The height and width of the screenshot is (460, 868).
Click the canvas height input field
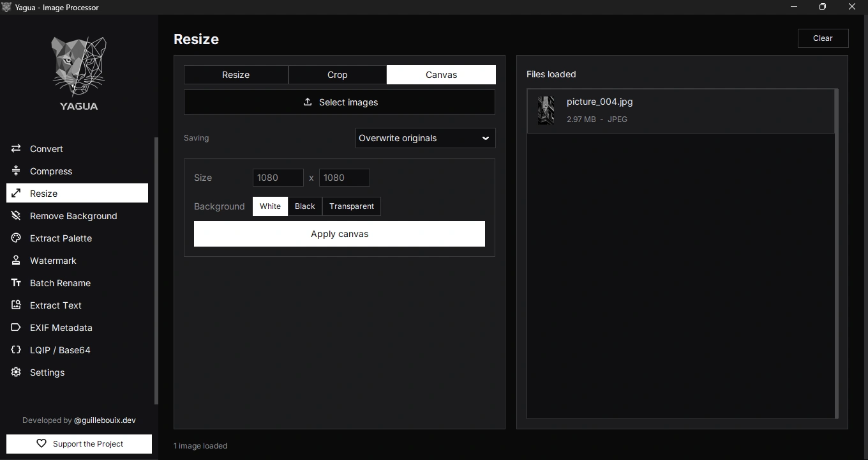pyautogui.click(x=345, y=178)
